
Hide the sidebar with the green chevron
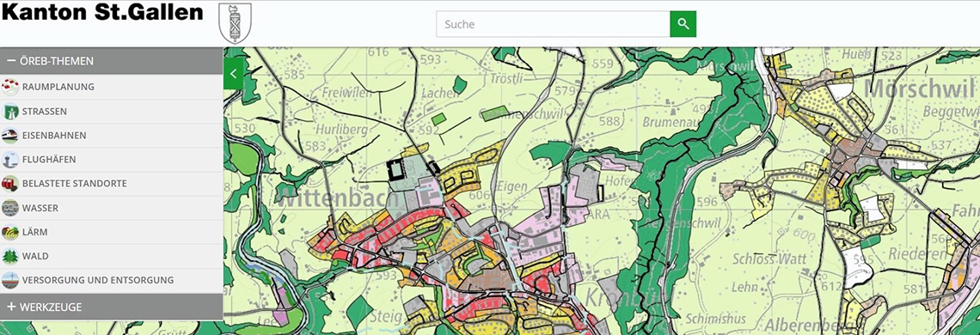click(233, 74)
